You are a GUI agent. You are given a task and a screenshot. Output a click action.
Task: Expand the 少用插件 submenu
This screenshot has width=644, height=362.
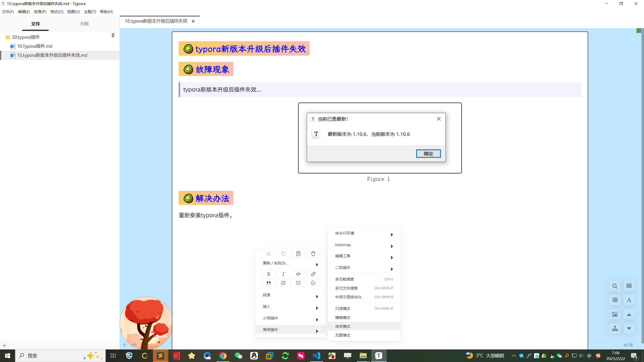[x=290, y=318]
